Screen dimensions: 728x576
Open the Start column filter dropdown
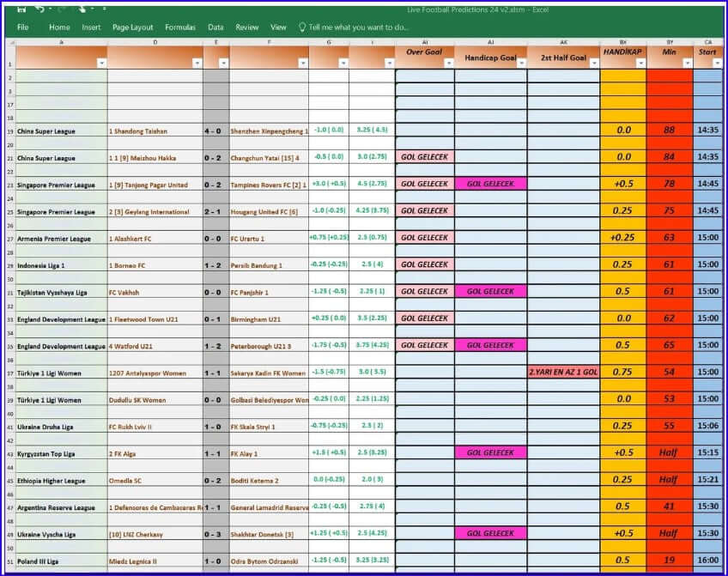(719, 63)
